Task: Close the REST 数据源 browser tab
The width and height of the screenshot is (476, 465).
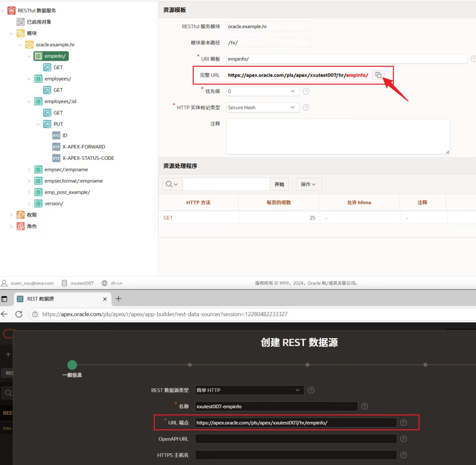Action: tap(105, 299)
